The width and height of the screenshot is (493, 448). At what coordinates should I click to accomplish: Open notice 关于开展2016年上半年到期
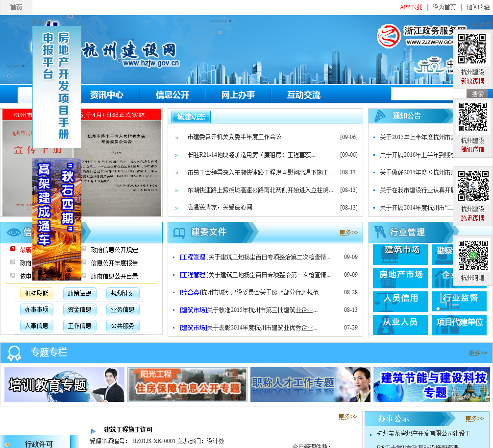[417, 155]
